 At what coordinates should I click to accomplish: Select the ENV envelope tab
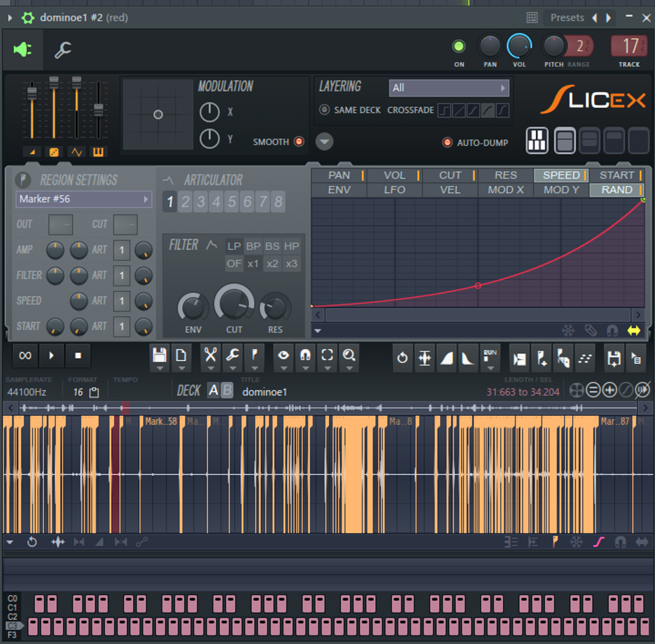(x=339, y=190)
